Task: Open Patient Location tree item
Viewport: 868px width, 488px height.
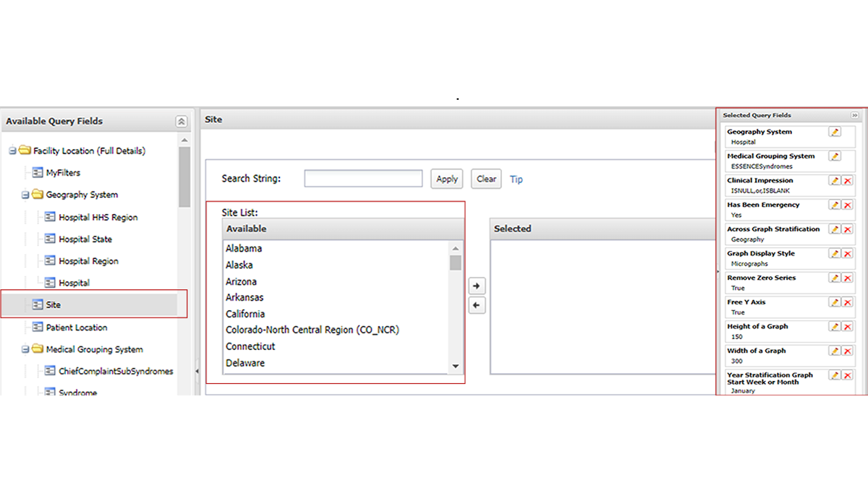Action: coord(76,328)
